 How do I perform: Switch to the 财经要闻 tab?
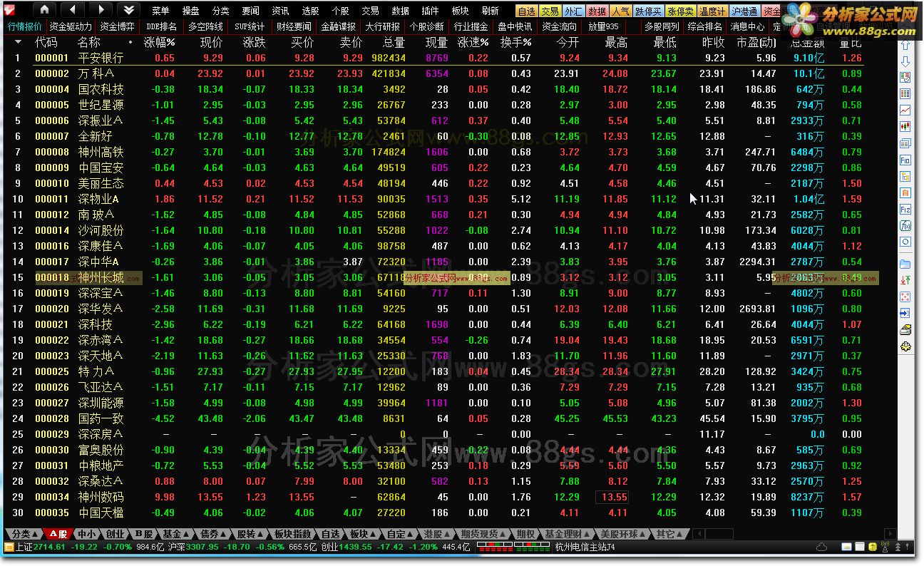[294, 26]
